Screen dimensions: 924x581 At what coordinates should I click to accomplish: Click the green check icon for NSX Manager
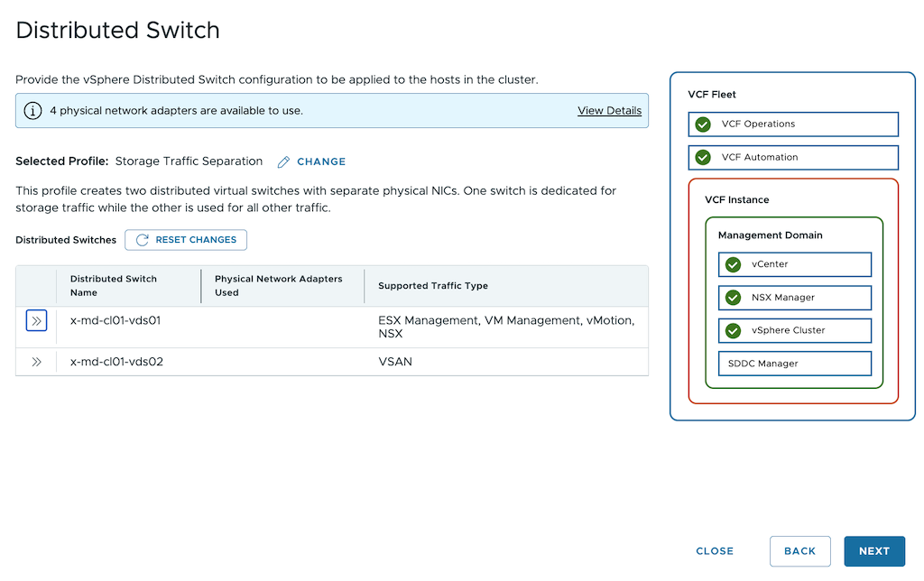733,298
